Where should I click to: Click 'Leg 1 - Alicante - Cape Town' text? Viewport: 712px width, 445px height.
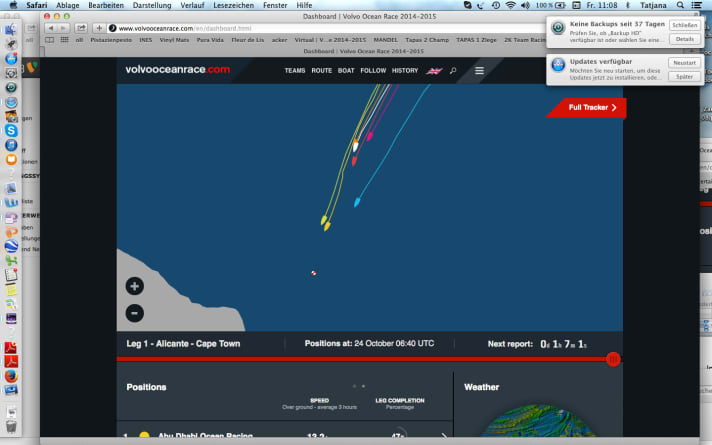pyautogui.click(x=183, y=344)
